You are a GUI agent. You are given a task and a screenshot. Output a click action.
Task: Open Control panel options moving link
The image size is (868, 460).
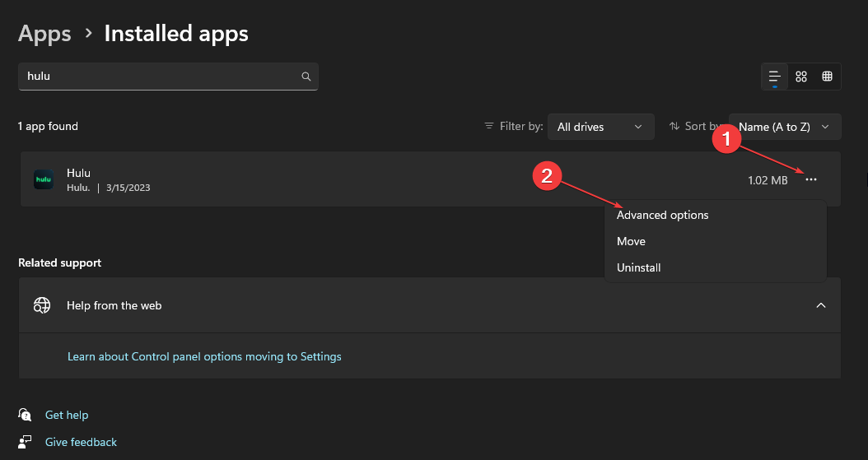(204, 356)
